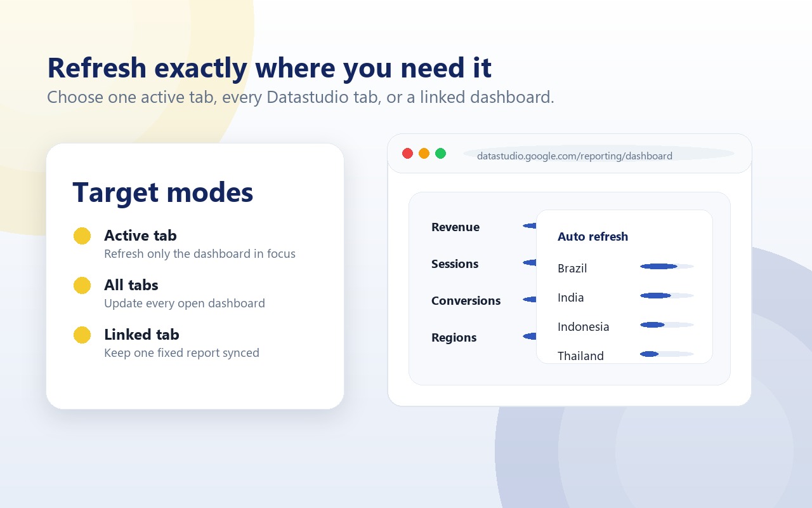Select the Linked tab mode label
Viewport: 812px width, 508px height.
coord(141,335)
